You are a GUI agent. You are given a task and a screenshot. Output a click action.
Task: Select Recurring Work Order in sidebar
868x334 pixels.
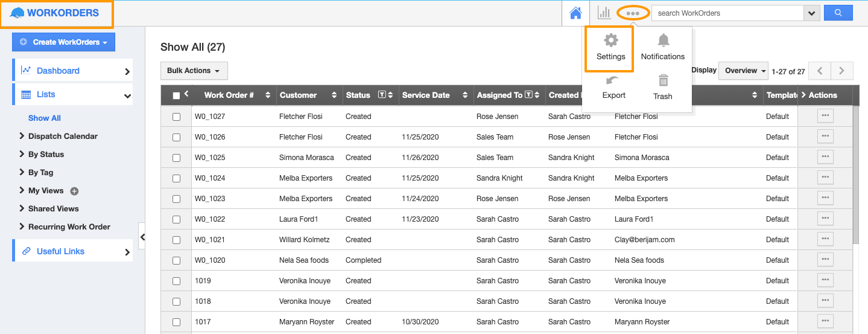click(x=69, y=227)
